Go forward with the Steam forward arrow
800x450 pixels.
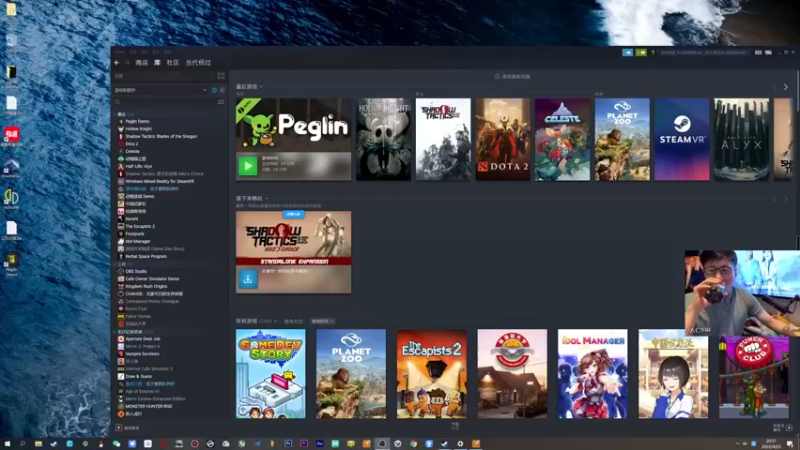coord(127,63)
